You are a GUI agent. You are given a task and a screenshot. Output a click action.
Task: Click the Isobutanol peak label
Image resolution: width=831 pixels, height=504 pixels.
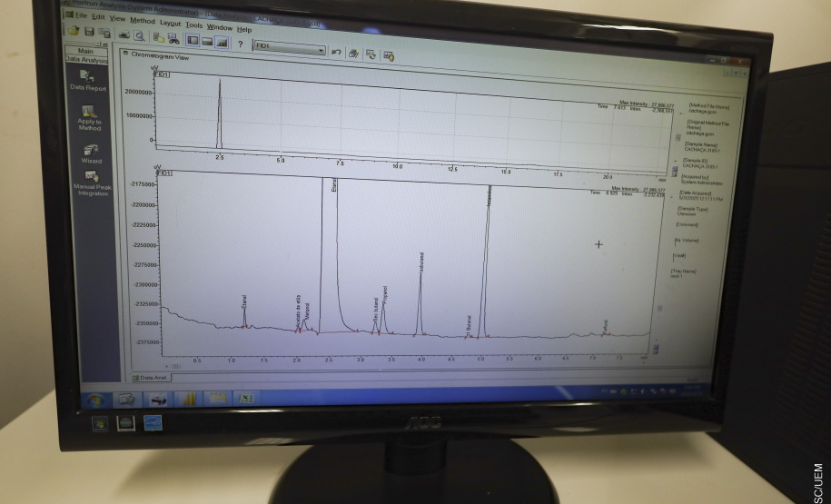coord(421,262)
